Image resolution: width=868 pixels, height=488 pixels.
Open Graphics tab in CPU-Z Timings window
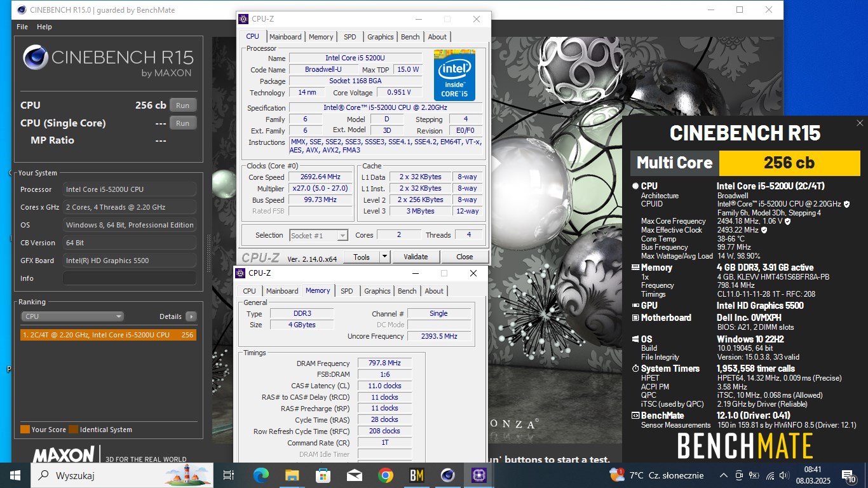pos(377,291)
